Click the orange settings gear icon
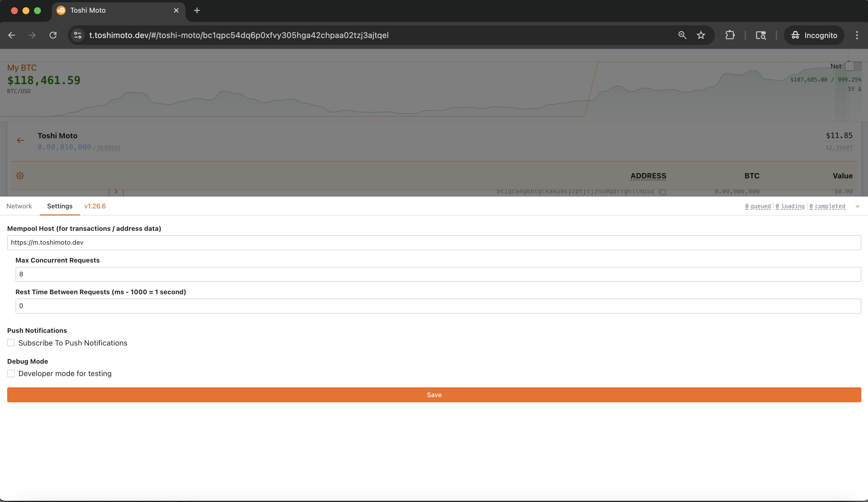This screenshot has width=868, height=502. (20, 175)
